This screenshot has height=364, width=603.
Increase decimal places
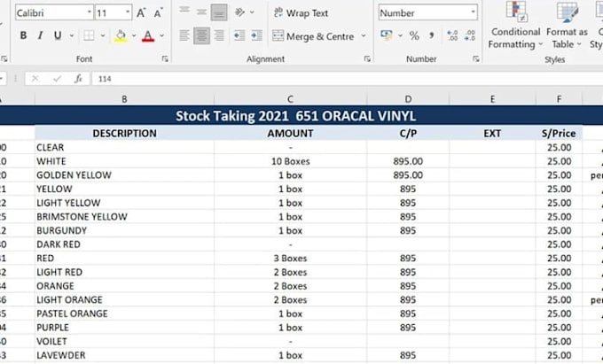coord(452,35)
